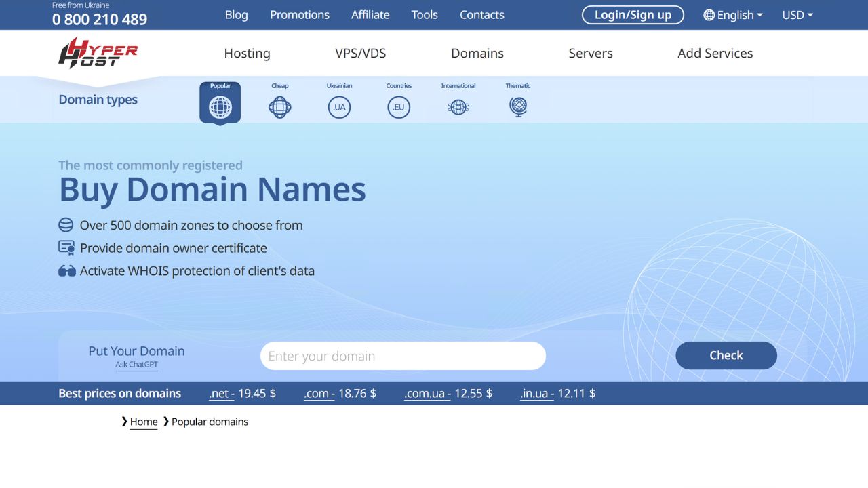Open the Servers menu
The width and height of the screenshot is (868, 488).
click(591, 53)
